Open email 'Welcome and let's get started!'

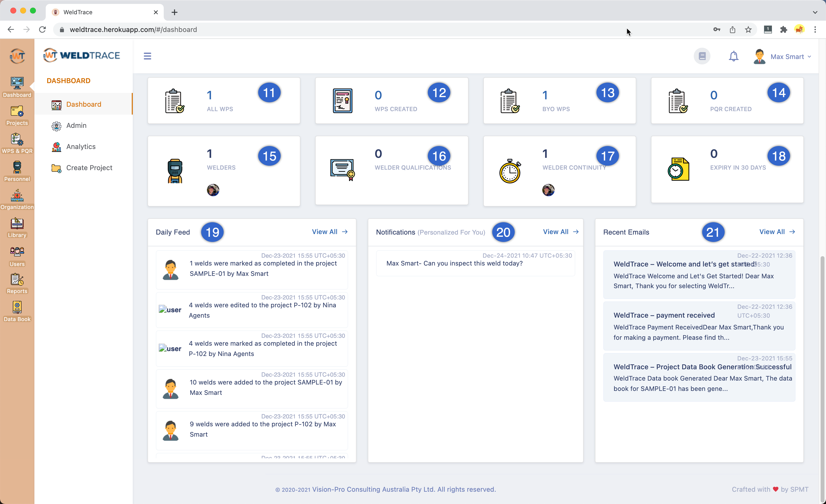699,274
